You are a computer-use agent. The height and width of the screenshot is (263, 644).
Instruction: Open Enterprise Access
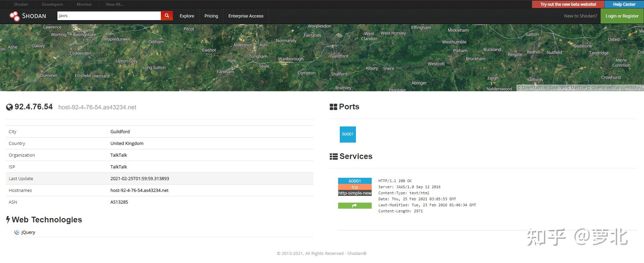point(246,16)
